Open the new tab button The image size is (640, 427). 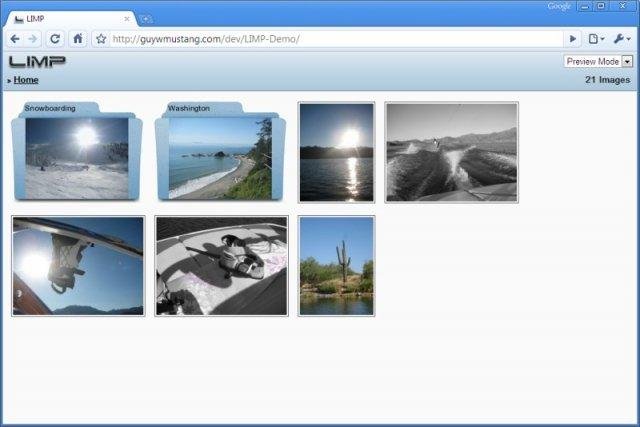(146, 19)
